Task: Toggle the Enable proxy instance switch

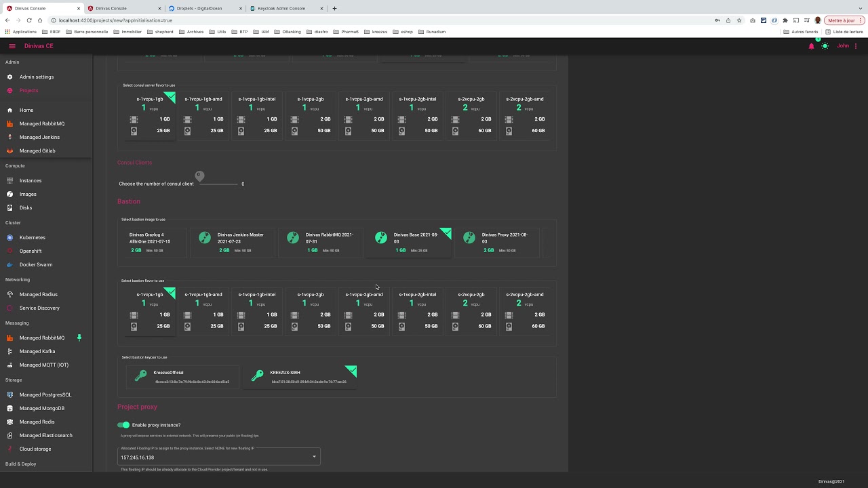Action: click(x=123, y=425)
